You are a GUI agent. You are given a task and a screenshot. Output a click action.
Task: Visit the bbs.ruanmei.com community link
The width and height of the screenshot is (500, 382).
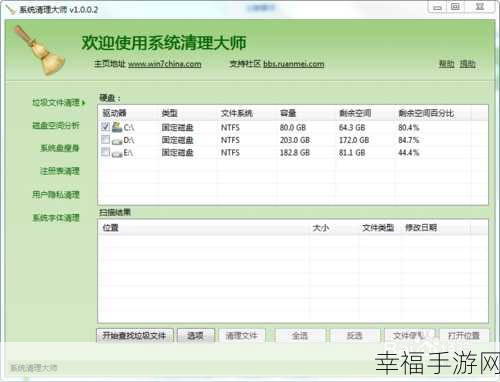[294, 64]
